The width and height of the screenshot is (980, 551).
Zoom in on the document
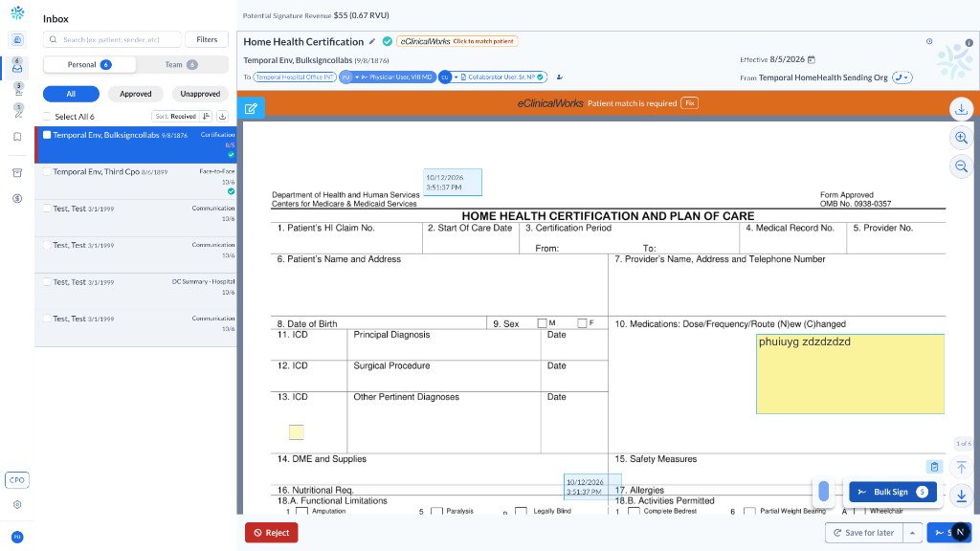point(961,138)
